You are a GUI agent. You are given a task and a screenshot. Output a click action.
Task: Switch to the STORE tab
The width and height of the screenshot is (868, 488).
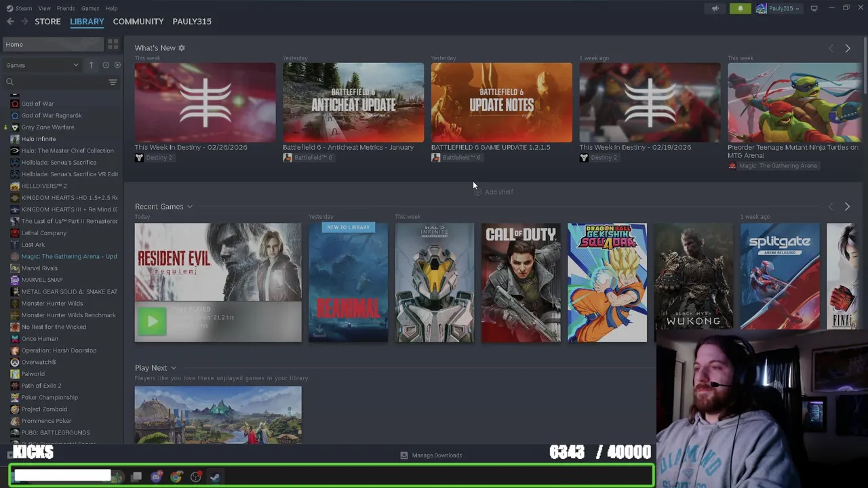47,22
